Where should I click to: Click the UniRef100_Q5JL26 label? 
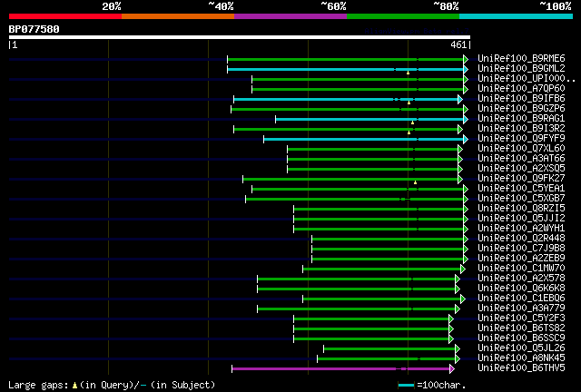coord(521,348)
